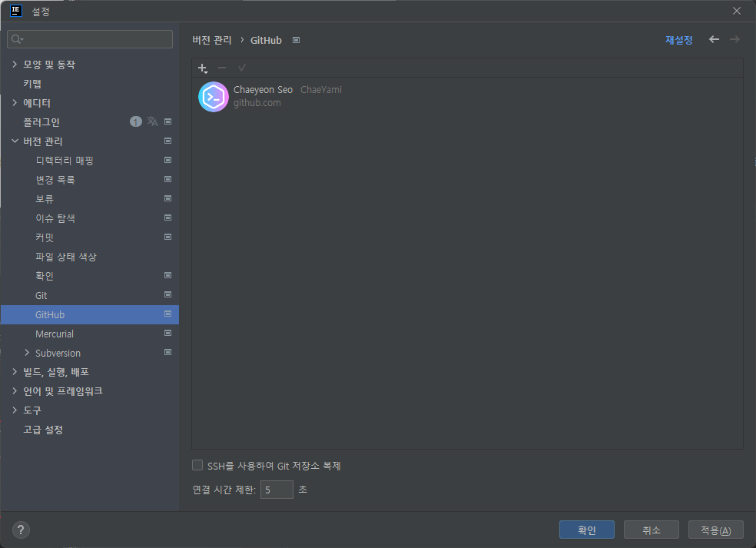Viewport: 756px width, 548px height.
Task: Open the Mercurial settings page
Action: click(x=55, y=334)
